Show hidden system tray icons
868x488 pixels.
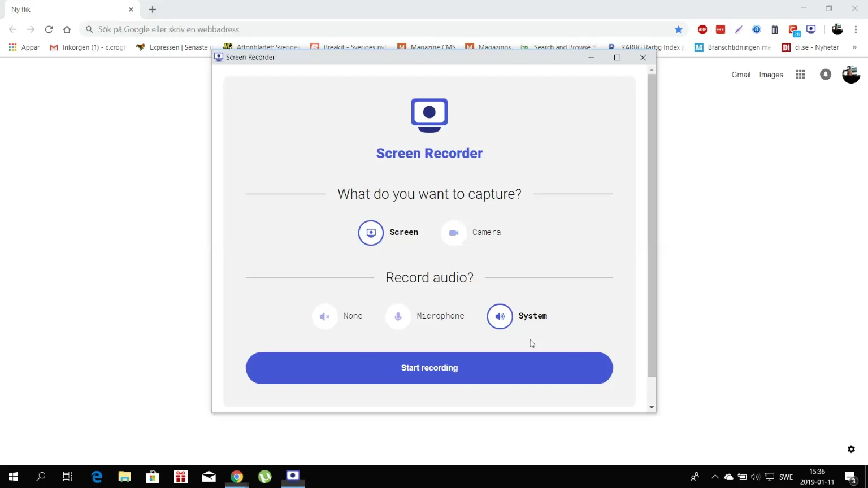pos(715,477)
